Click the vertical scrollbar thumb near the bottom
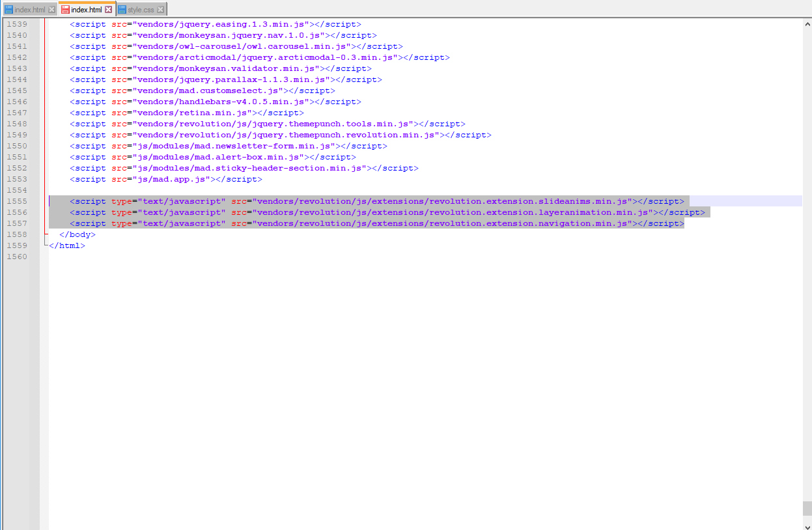Image resolution: width=812 pixels, height=530 pixels. 807,508
